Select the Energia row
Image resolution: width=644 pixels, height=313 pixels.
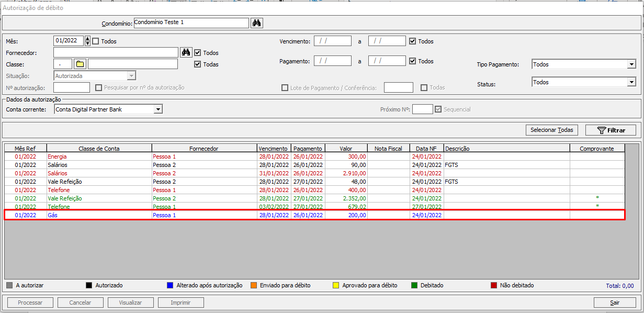pos(314,156)
